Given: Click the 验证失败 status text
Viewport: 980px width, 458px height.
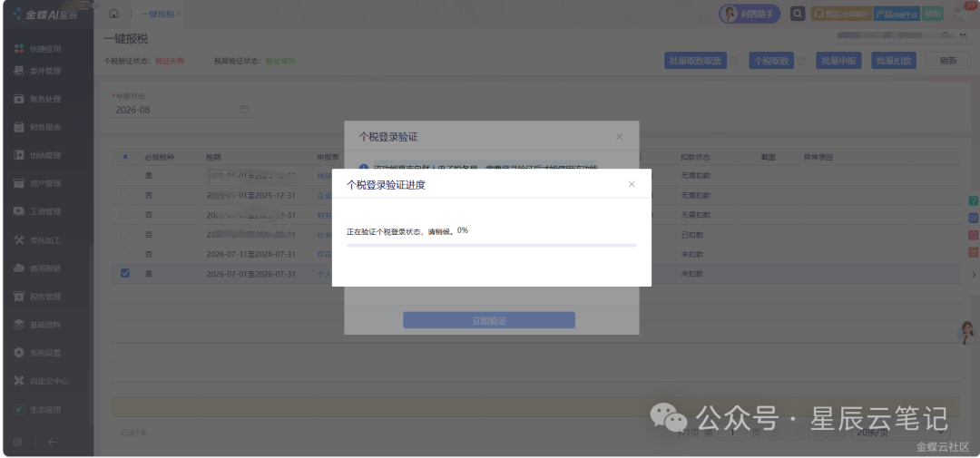Looking at the screenshot, I should pos(170,62).
